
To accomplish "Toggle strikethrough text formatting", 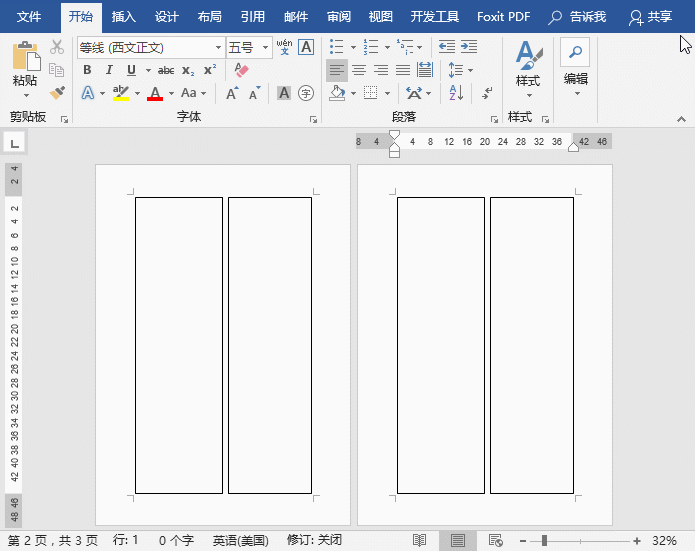I will pyautogui.click(x=166, y=70).
